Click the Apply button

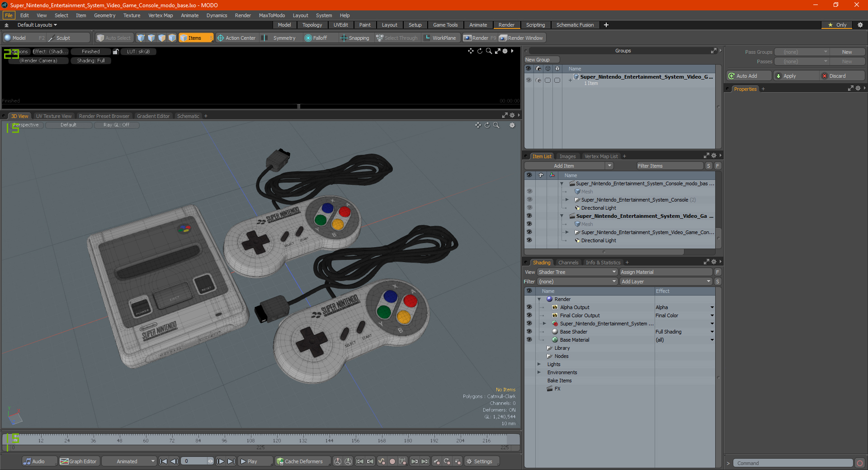point(796,76)
